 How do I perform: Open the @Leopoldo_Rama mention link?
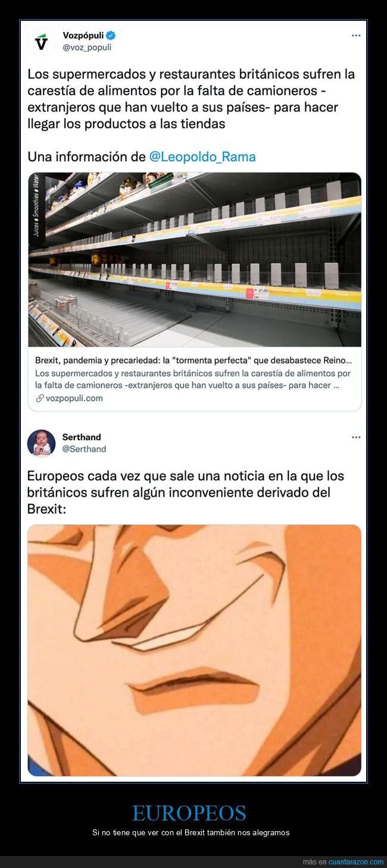click(x=202, y=157)
